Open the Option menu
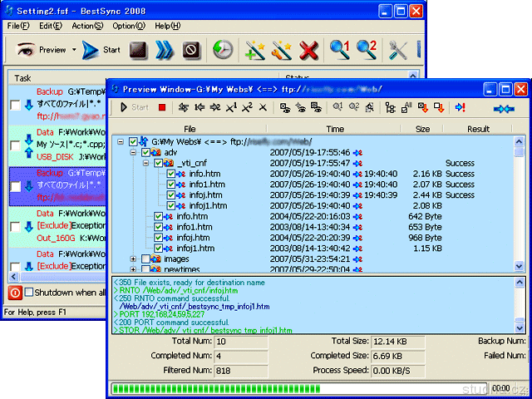 128,27
